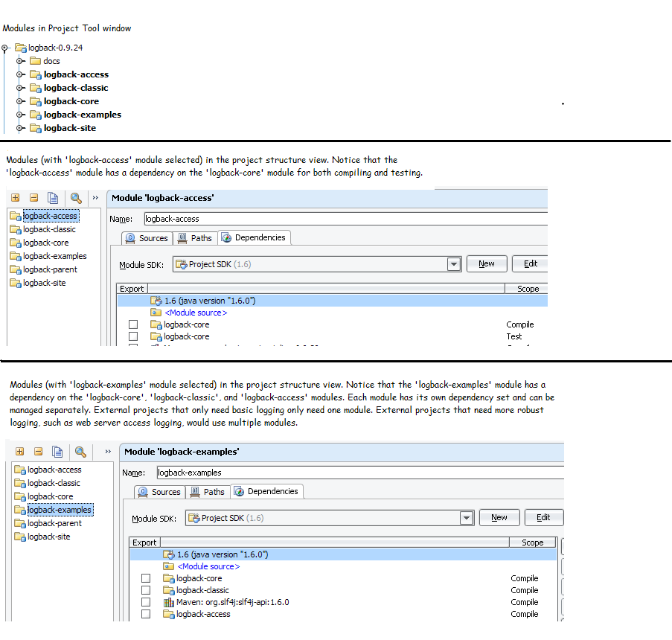
Task: Expand the logback-0.9.24 root node
Action: [x=4, y=48]
